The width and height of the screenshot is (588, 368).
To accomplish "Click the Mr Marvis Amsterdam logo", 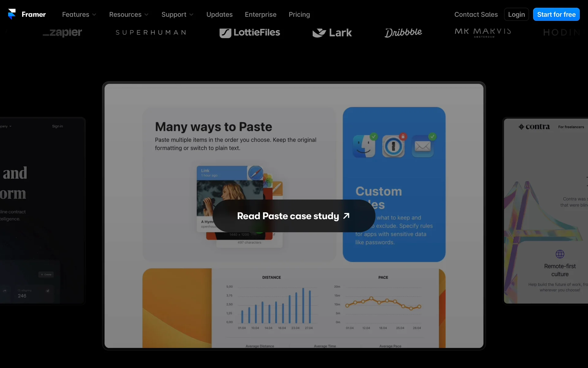I will pos(483,32).
